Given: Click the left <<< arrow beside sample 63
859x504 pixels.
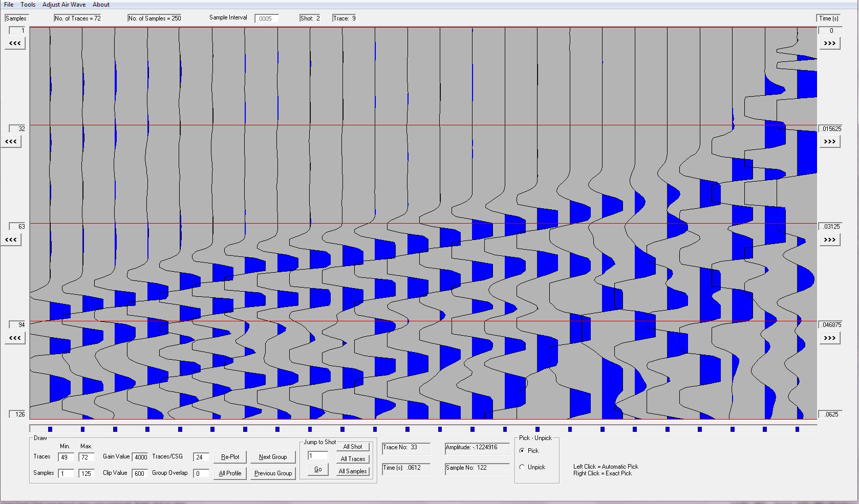Looking at the screenshot, I should [x=11, y=240].
